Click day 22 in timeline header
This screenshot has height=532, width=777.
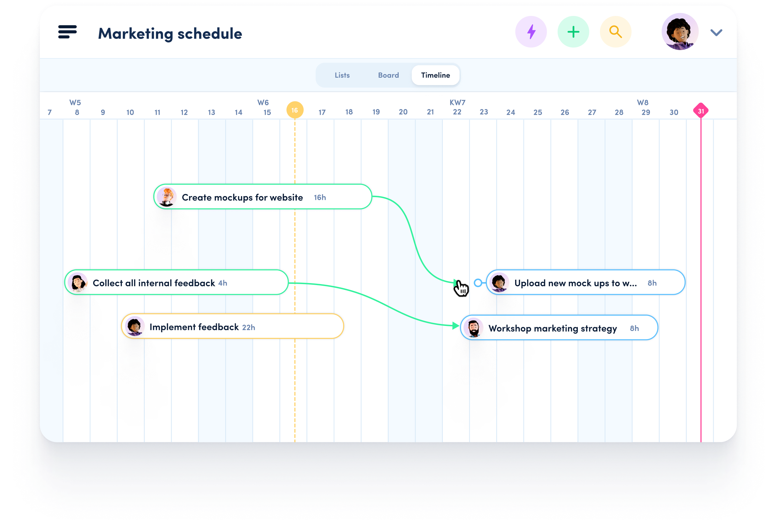(x=457, y=112)
